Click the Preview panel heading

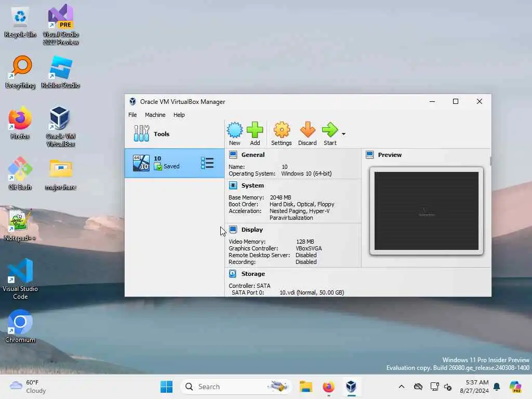(390, 155)
